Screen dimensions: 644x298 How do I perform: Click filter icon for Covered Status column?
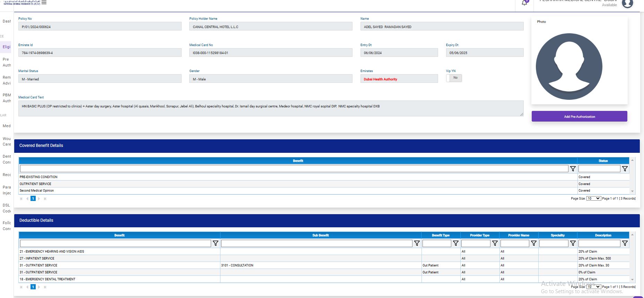[x=625, y=169]
